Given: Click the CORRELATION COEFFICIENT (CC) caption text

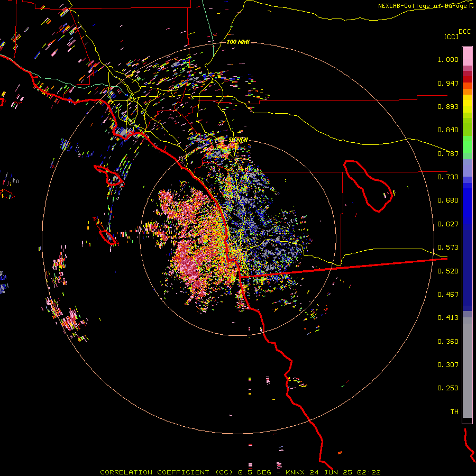Looking at the screenshot, I should [x=168, y=472].
